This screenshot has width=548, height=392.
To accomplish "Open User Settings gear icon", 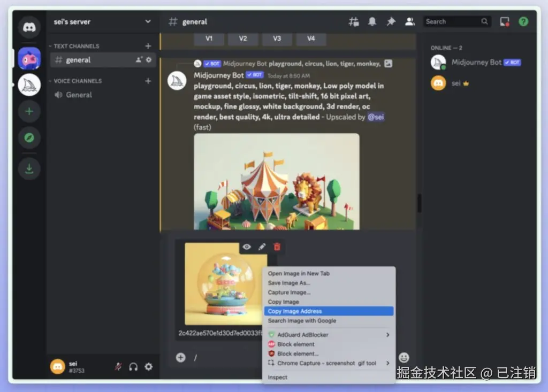I will coord(149,366).
